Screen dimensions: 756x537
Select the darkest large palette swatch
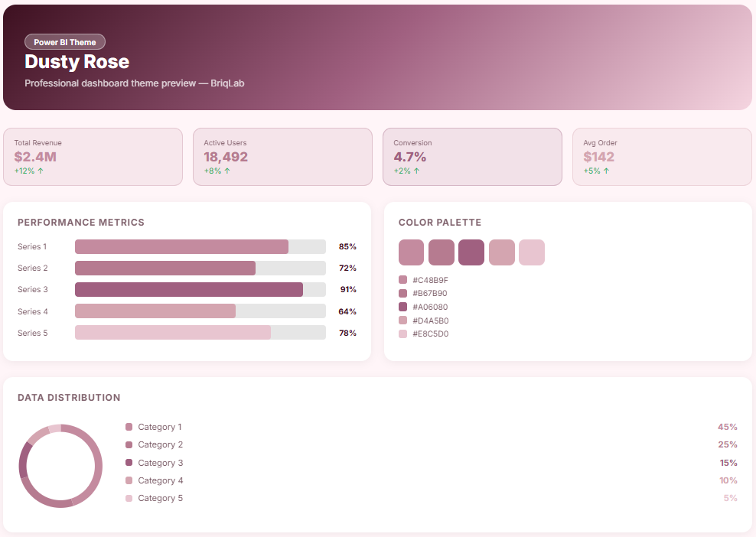click(471, 252)
